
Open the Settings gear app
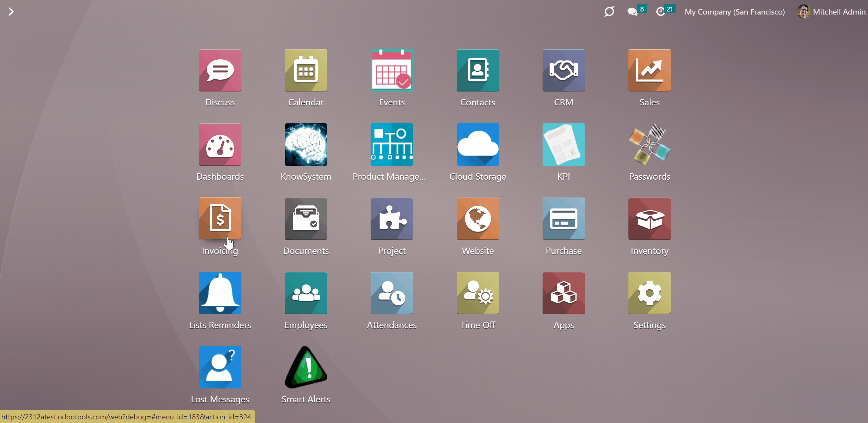click(x=650, y=293)
